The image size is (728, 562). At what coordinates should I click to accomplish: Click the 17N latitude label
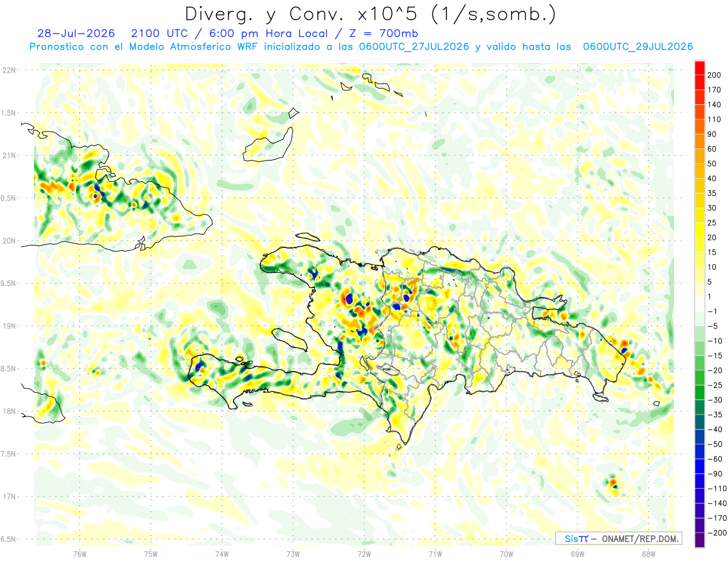[10, 497]
